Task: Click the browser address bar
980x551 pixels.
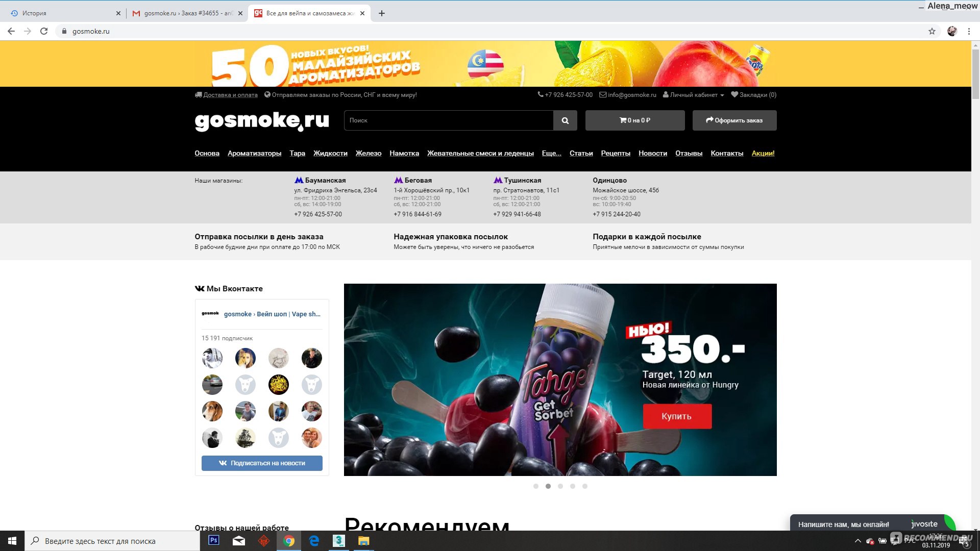Action: tap(490, 31)
